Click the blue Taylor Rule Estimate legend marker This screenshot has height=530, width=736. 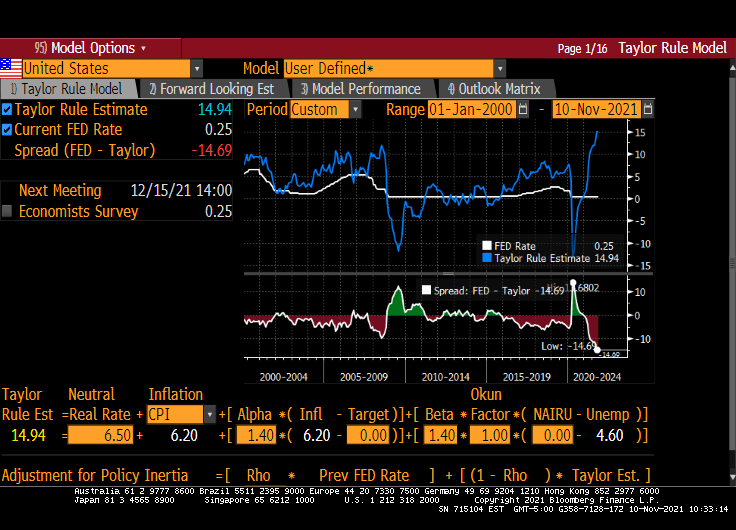[487, 257]
